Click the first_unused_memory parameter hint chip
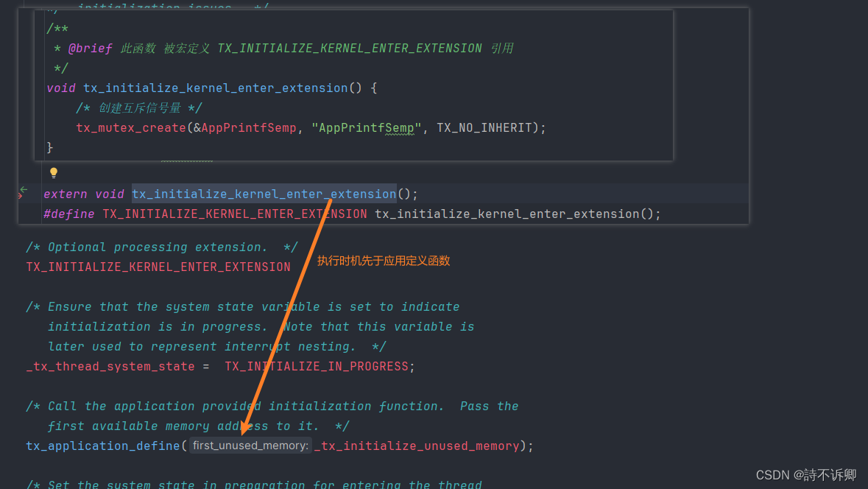The image size is (868, 489). (250, 445)
